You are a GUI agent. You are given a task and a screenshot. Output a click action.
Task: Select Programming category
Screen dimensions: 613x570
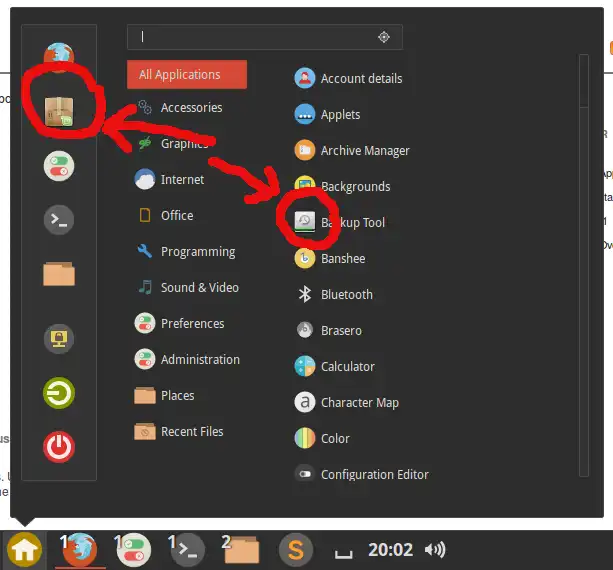(186, 251)
